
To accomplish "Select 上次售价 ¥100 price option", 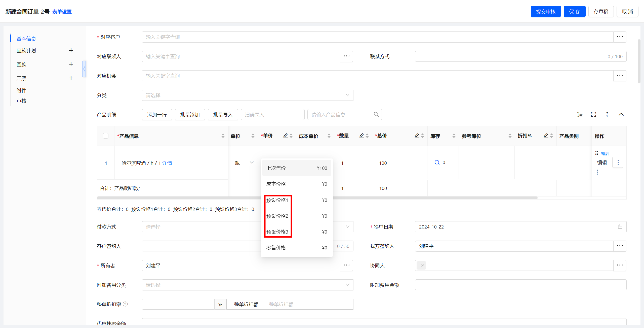I will point(297,168).
